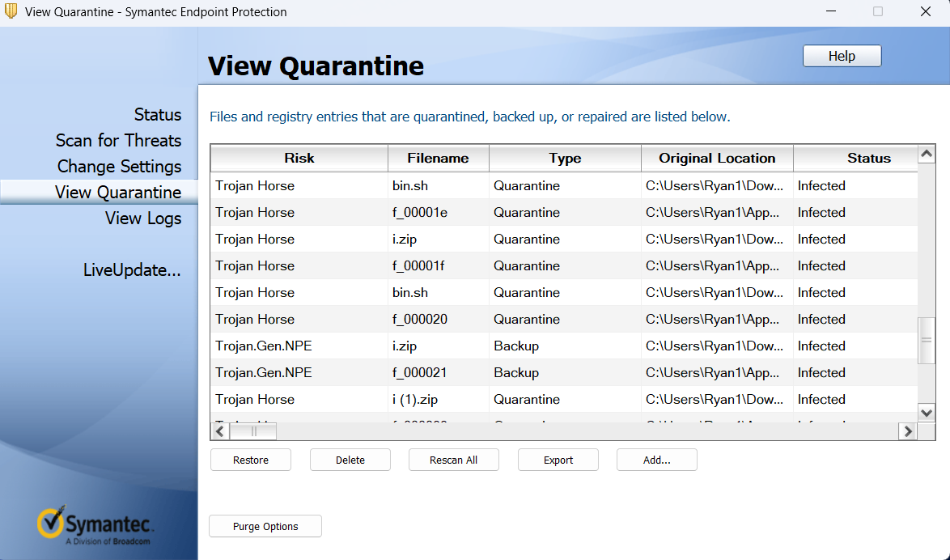This screenshot has height=560, width=950.
Task: Sort by Original Location column header
Action: [x=717, y=158]
